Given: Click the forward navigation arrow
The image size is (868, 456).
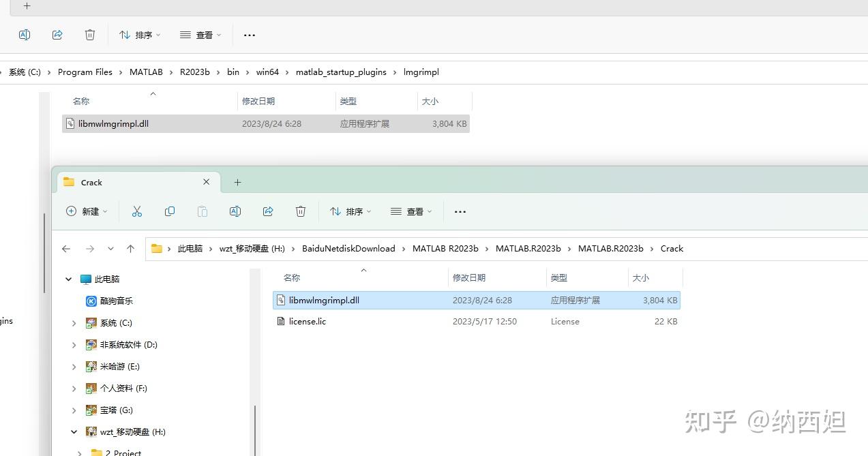Looking at the screenshot, I should tap(90, 248).
